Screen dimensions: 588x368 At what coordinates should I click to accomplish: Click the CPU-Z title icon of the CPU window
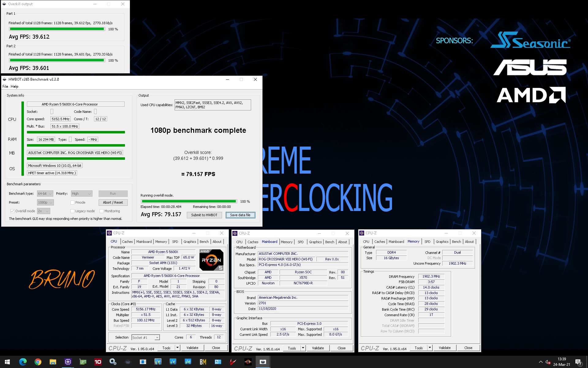point(109,233)
